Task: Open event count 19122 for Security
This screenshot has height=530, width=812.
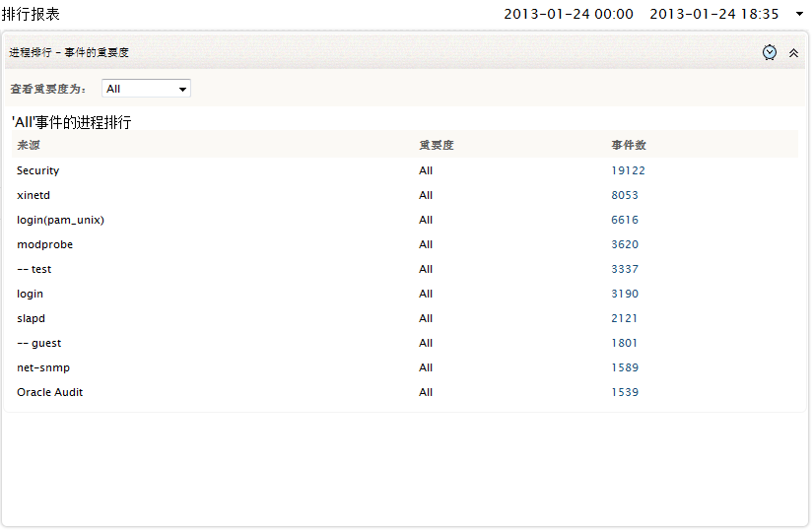Action: tap(628, 170)
